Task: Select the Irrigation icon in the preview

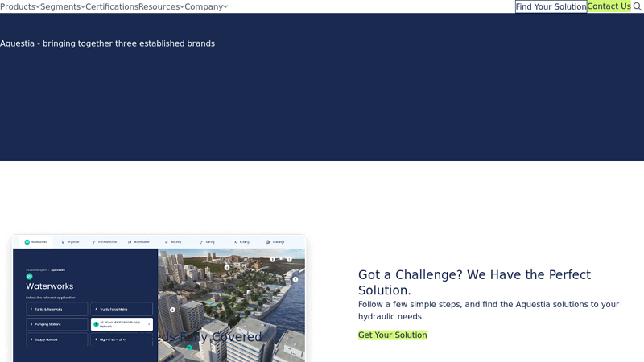Action: [63, 241]
